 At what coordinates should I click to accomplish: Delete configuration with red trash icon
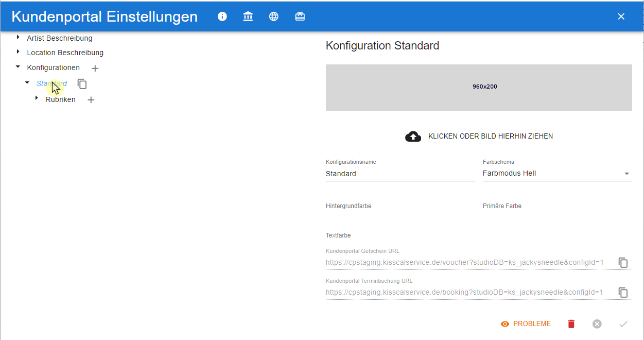571,324
